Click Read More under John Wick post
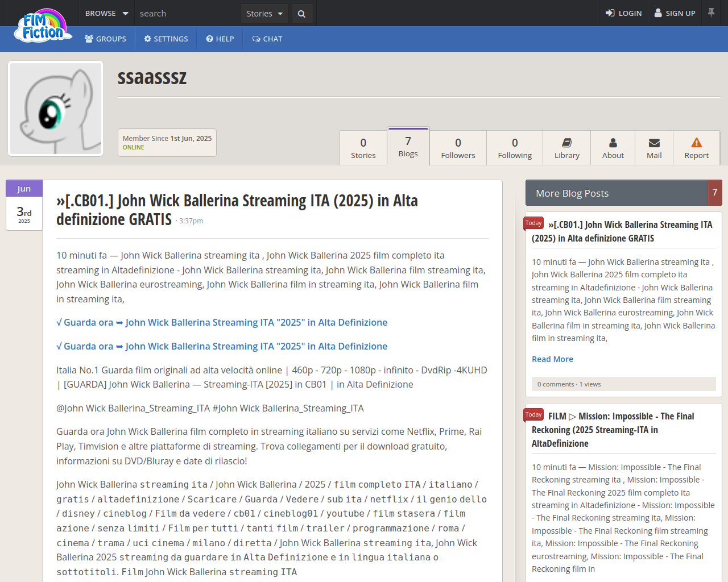Image resolution: width=728 pixels, height=582 pixels. [552, 359]
